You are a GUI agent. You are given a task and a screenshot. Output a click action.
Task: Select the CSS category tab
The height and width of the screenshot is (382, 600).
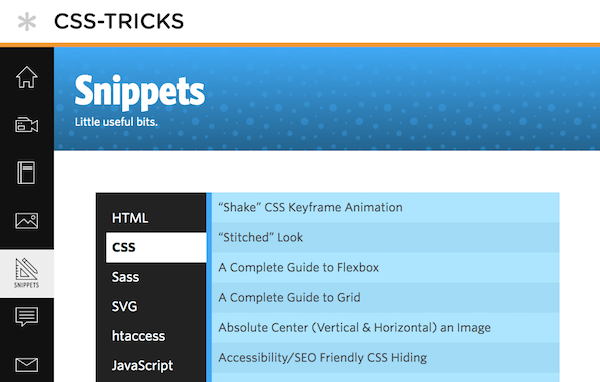[x=156, y=247]
